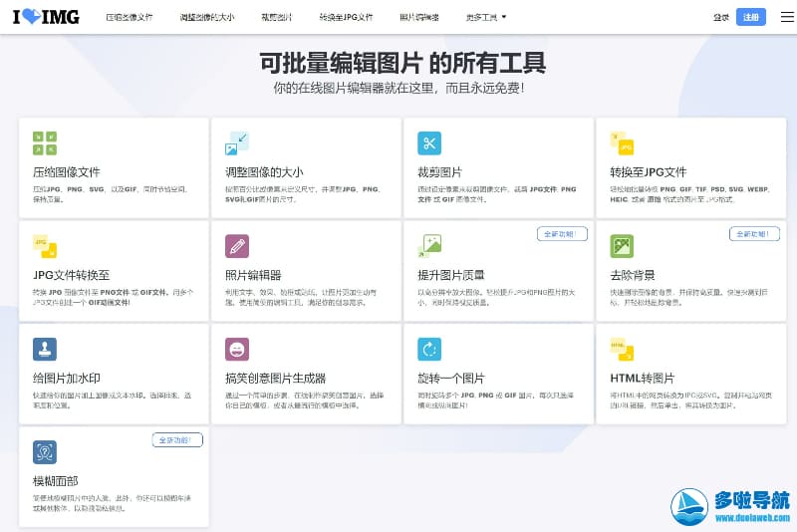This screenshot has width=797, height=532.
Task: Click the blur face icon
Action: click(x=45, y=452)
